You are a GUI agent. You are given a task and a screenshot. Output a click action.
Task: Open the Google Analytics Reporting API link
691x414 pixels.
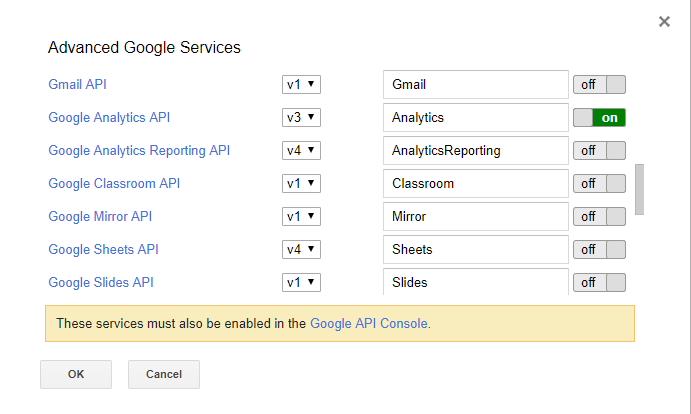pos(139,150)
